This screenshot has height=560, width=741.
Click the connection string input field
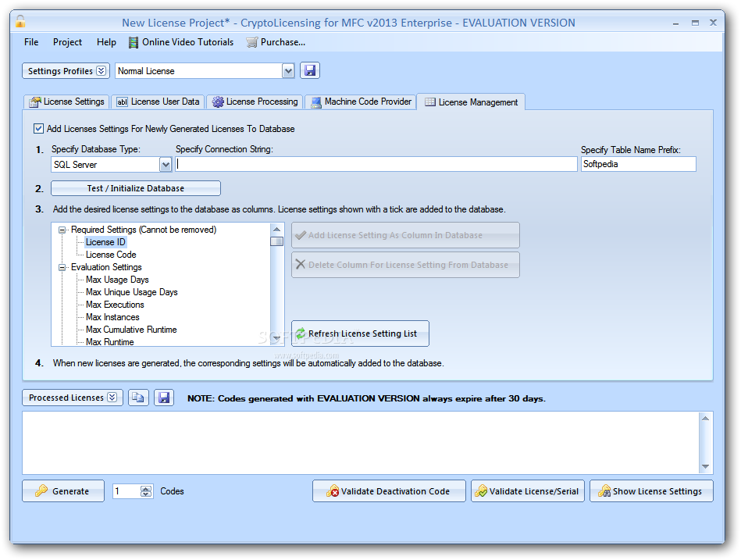pyautogui.click(x=376, y=164)
